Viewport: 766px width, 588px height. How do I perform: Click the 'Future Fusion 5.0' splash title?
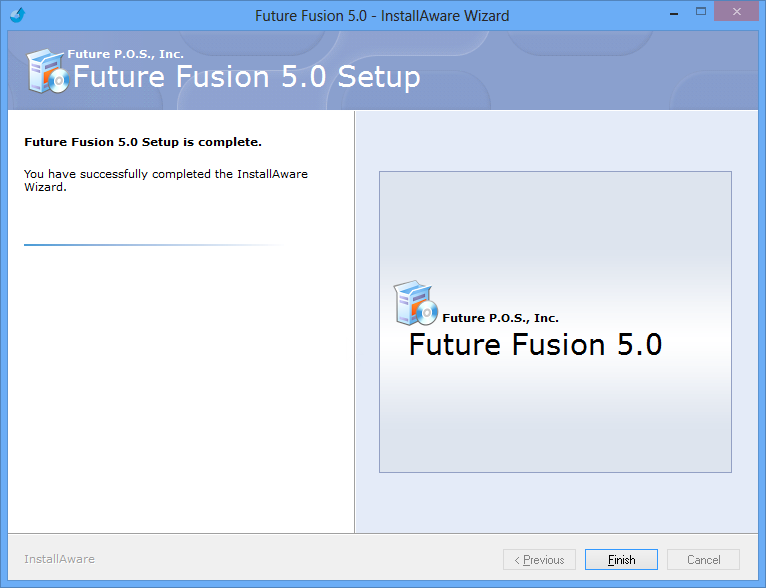click(535, 345)
